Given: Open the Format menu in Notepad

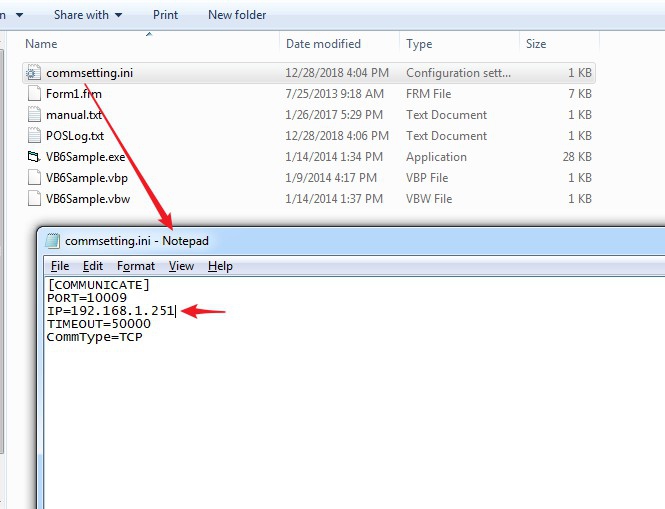Looking at the screenshot, I should point(136,266).
